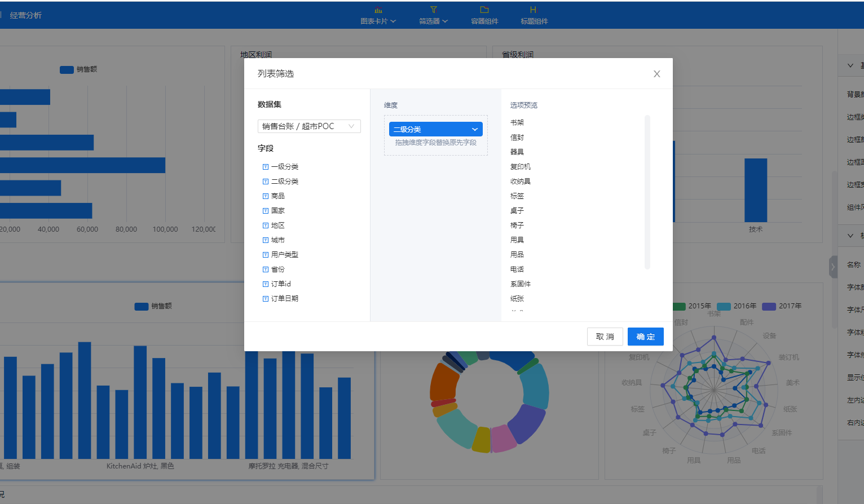Click the 地区利润 chart title
This screenshot has width=864, height=504.
tap(256, 54)
